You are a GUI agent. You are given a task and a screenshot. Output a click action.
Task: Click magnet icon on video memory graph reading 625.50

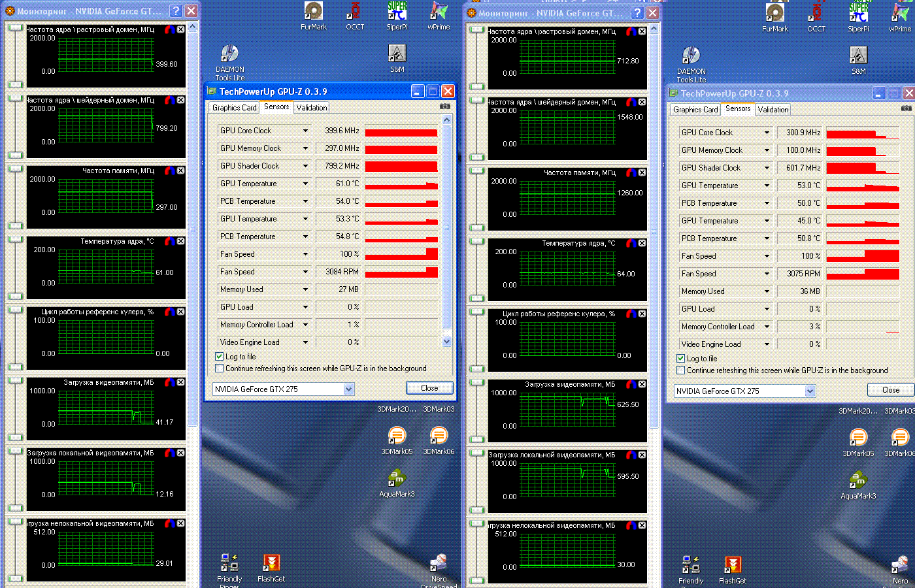coord(632,384)
